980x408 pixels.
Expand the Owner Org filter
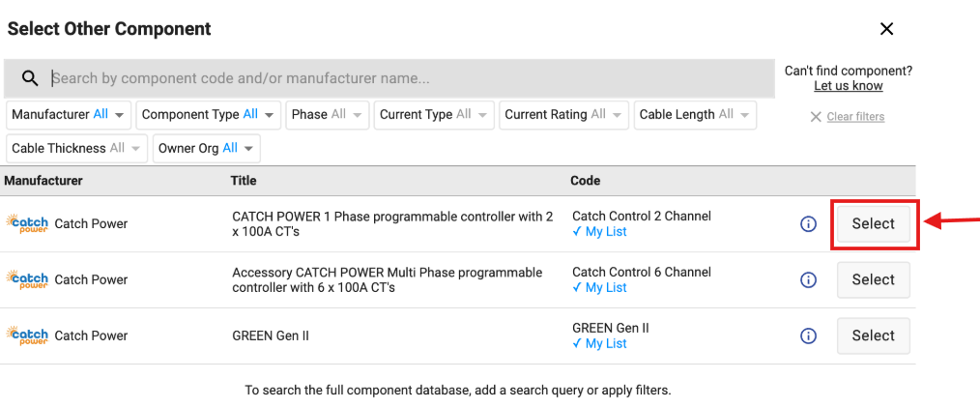pos(206,149)
